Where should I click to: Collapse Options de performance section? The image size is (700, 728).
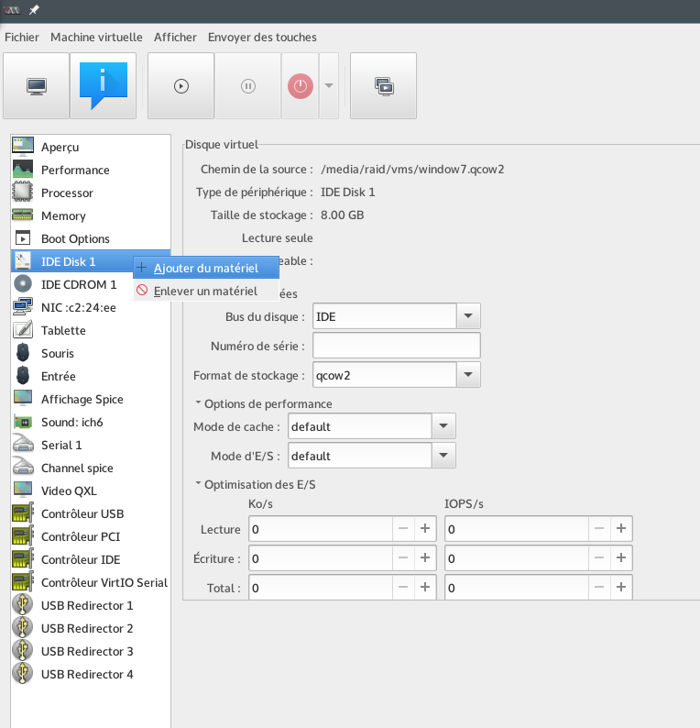point(198,403)
